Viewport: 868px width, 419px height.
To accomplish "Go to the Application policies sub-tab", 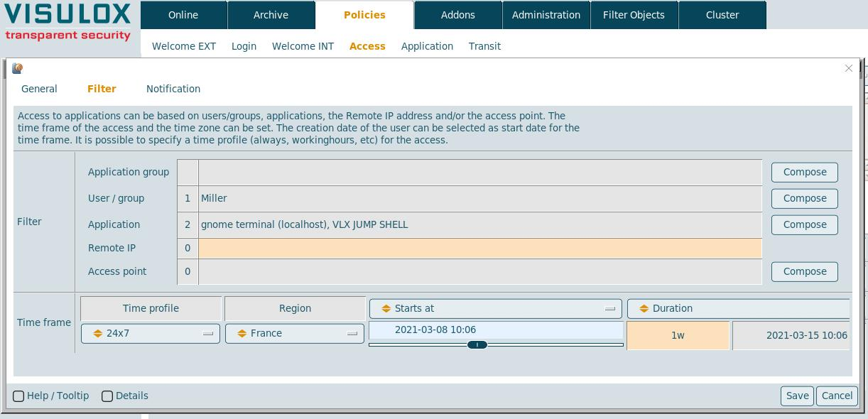I will 427,46.
